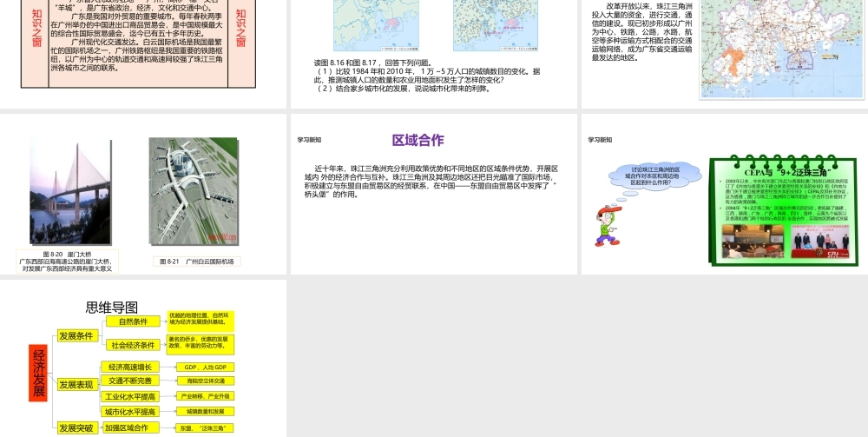This screenshot has height=437, width=868.
Task: Click the 经济高速增长 node
Action: (130, 367)
